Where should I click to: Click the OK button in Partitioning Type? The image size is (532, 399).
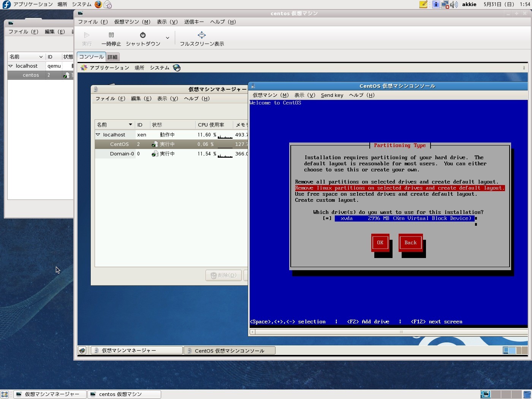pyautogui.click(x=380, y=243)
